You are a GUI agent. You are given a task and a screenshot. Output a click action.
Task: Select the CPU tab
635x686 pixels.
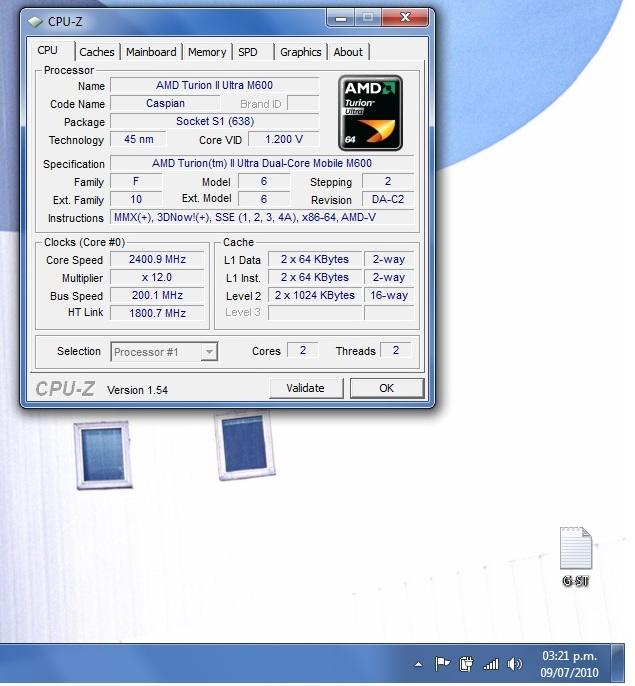(x=50, y=50)
